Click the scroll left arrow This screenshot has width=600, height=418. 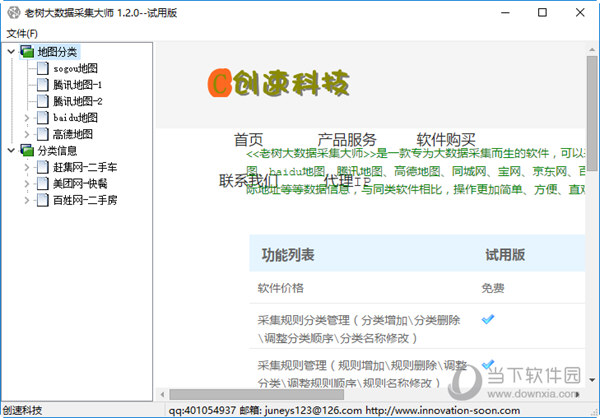coord(162,394)
